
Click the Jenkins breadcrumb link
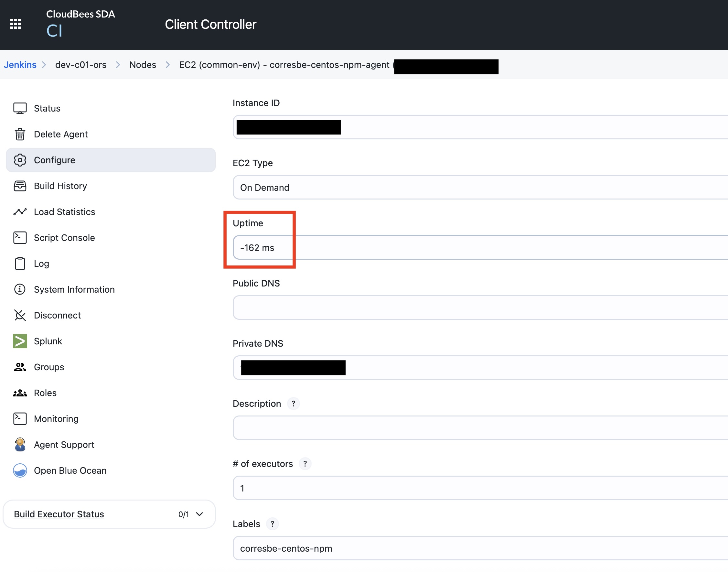click(20, 65)
